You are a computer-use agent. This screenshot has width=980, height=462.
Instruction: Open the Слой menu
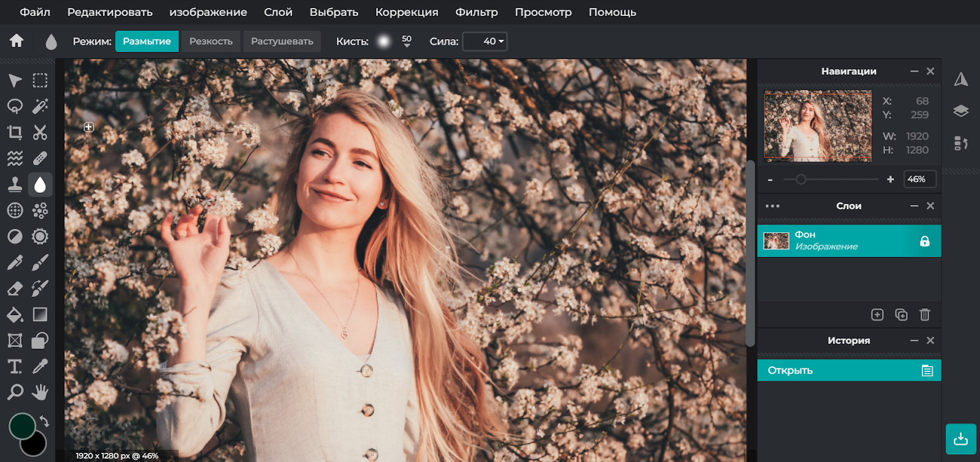(x=278, y=12)
